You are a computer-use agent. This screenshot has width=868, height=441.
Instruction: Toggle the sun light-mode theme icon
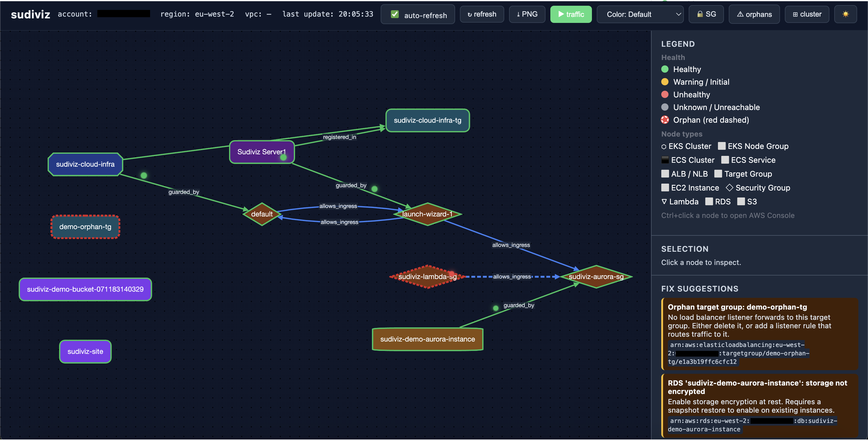point(845,14)
